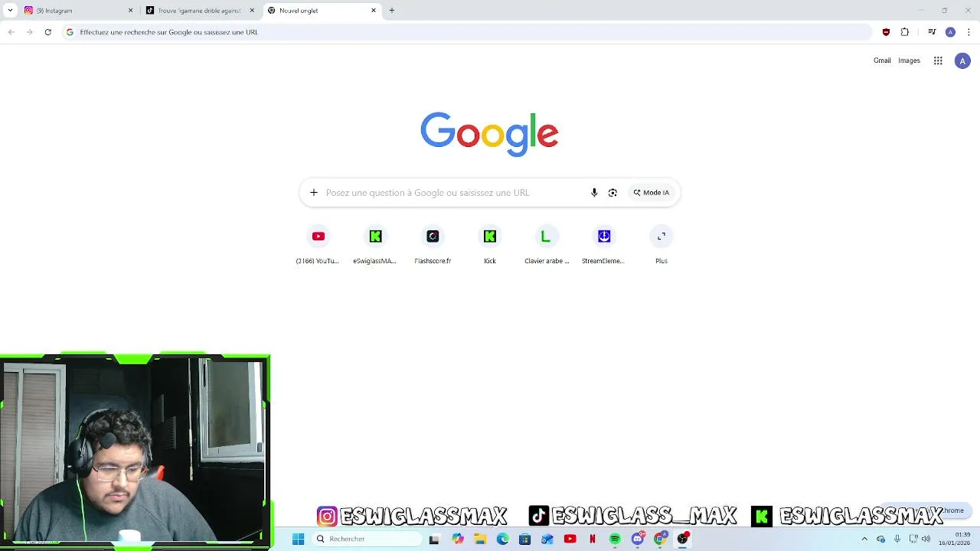Close the Instagram tab

[130, 11]
